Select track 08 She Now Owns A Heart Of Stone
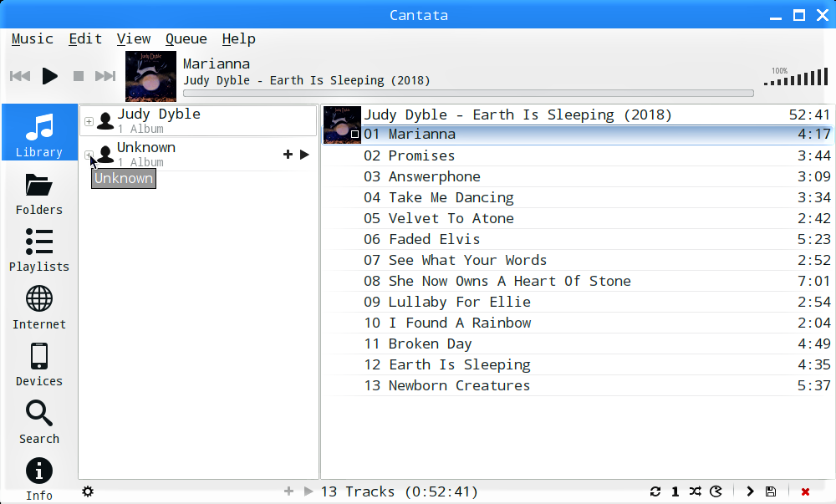The width and height of the screenshot is (836, 504). (x=578, y=281)
